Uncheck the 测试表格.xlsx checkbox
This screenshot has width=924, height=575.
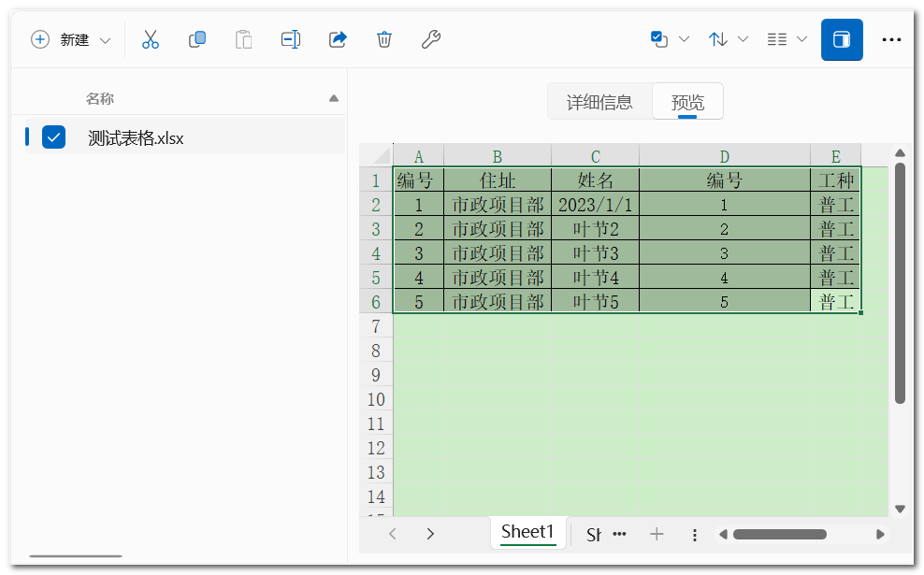[54, 137]
